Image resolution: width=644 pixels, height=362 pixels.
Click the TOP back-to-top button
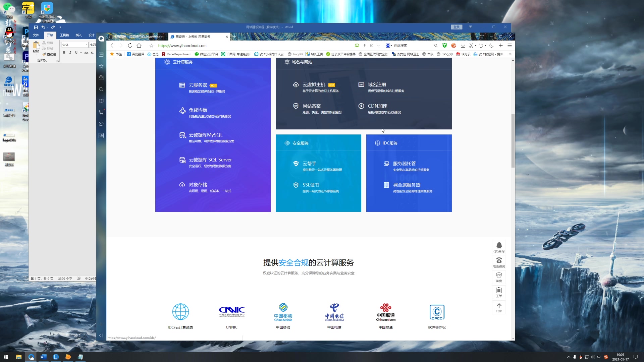(x=499, y=307)
